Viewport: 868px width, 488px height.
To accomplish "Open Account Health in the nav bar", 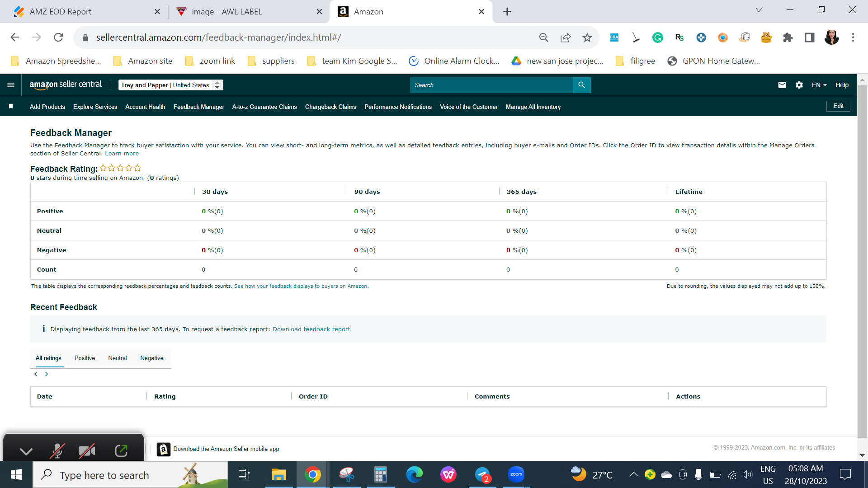I will click(145, 107).
